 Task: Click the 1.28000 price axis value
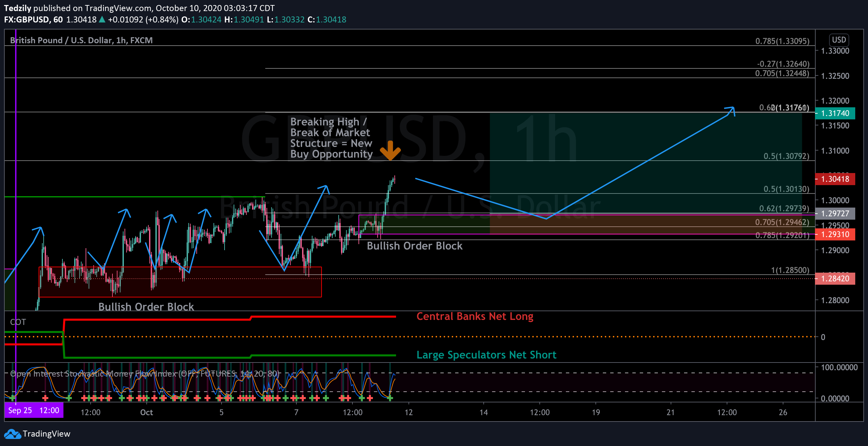(835, 300)
